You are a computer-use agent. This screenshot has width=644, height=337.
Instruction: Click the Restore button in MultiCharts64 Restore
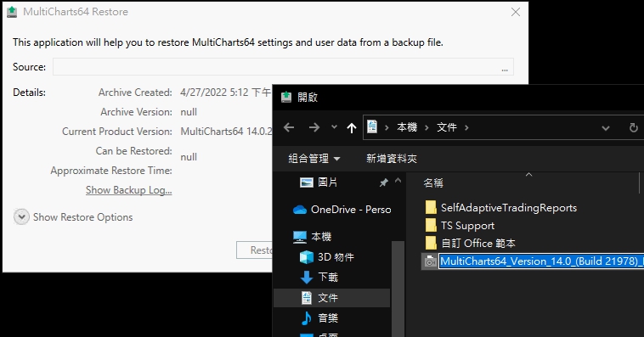pyautogui.click(x=255, y=250)
